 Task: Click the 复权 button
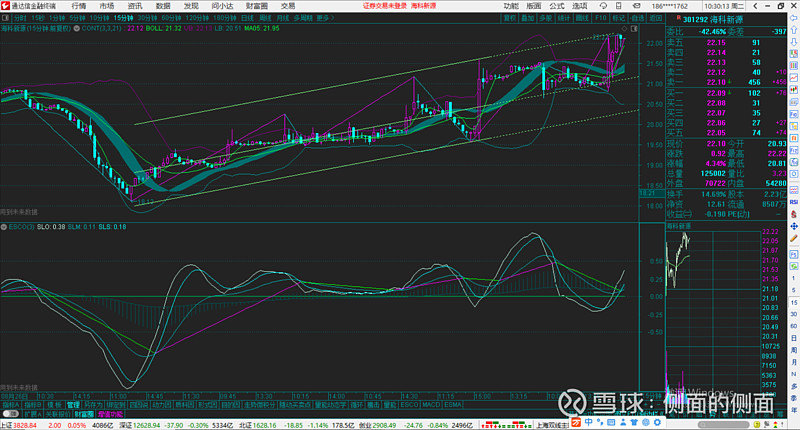[x=509, y=18]
